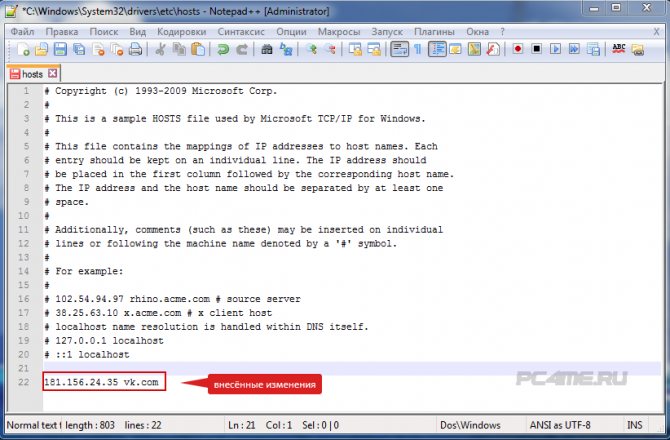Click the 127.0.0.1 localhost line
Viewport: 670px width, 440px height.
[x=104, y=341]
